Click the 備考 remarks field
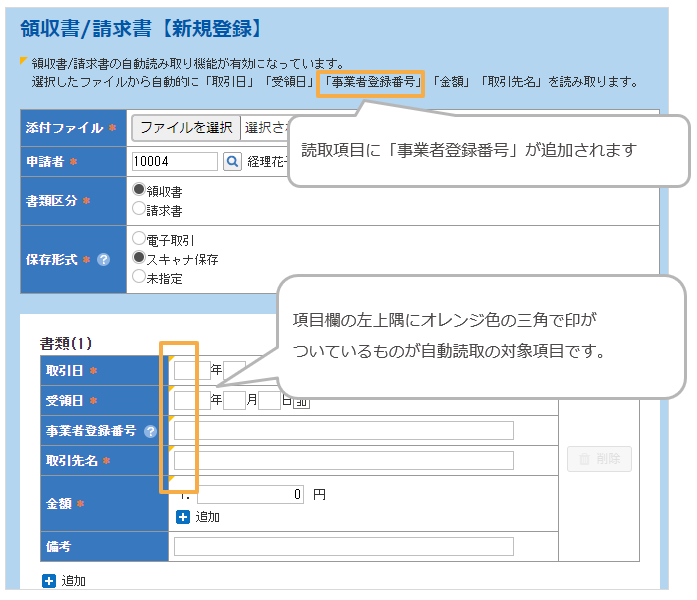Screen dimensions: 697x600 (343, 547)
